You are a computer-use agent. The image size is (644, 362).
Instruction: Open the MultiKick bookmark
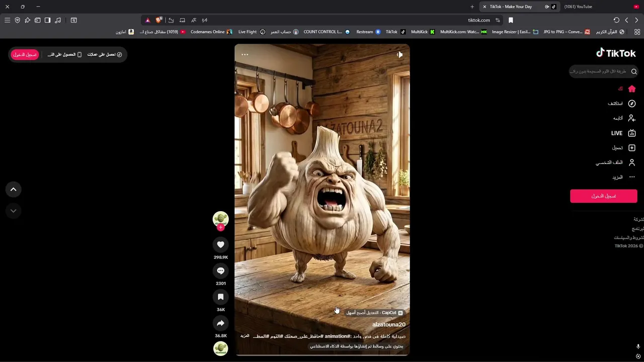(423, 32)
